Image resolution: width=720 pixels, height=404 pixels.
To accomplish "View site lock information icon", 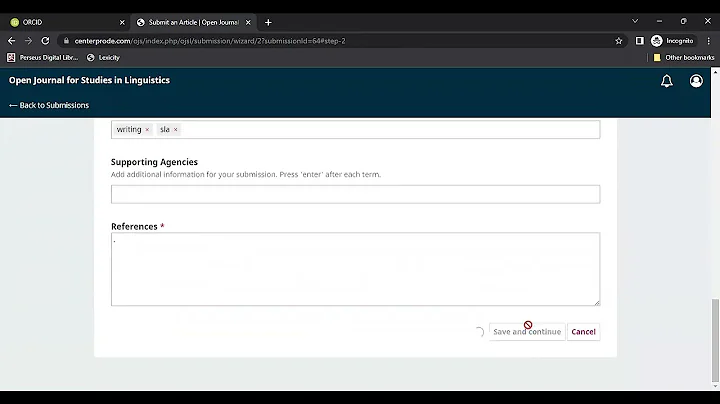I will coord(66,41).
